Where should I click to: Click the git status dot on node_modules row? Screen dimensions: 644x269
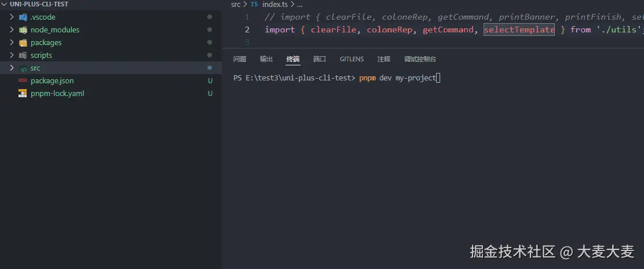click(210, 30)
